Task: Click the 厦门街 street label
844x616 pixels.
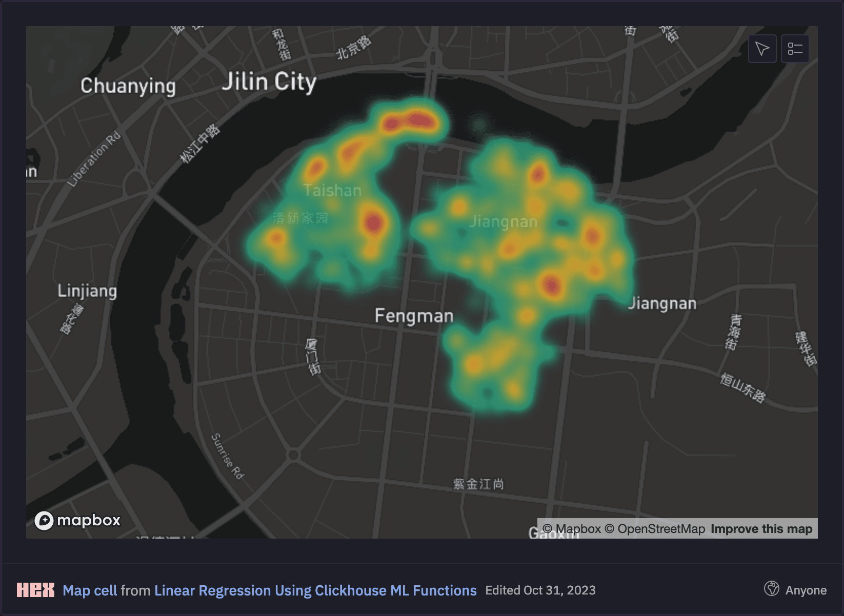Action: (x=313, y=357)
